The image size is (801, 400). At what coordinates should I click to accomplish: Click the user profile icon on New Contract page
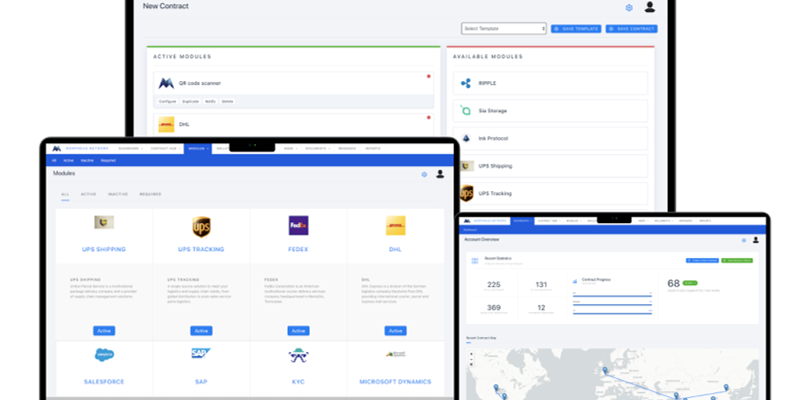[650, 7]
